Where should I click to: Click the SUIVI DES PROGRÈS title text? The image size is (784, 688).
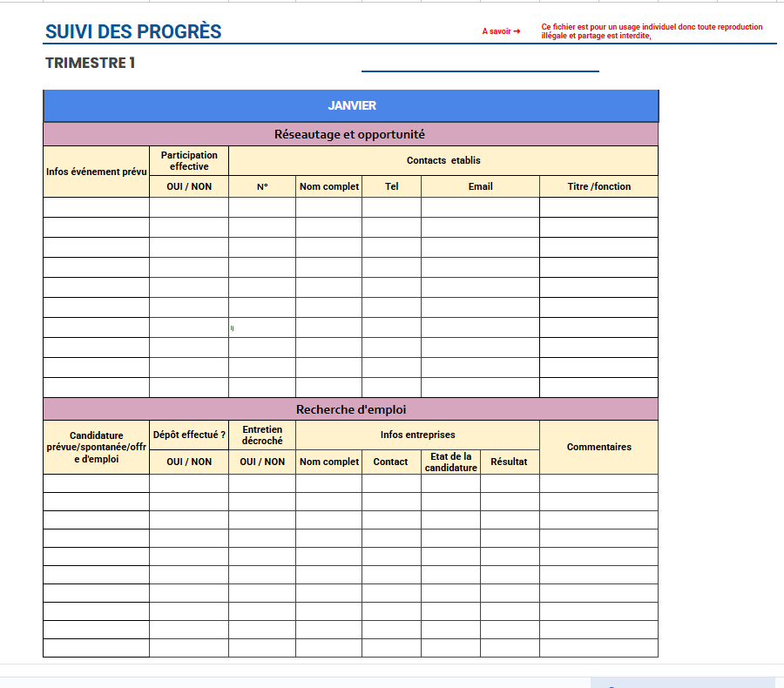point(132,31)
